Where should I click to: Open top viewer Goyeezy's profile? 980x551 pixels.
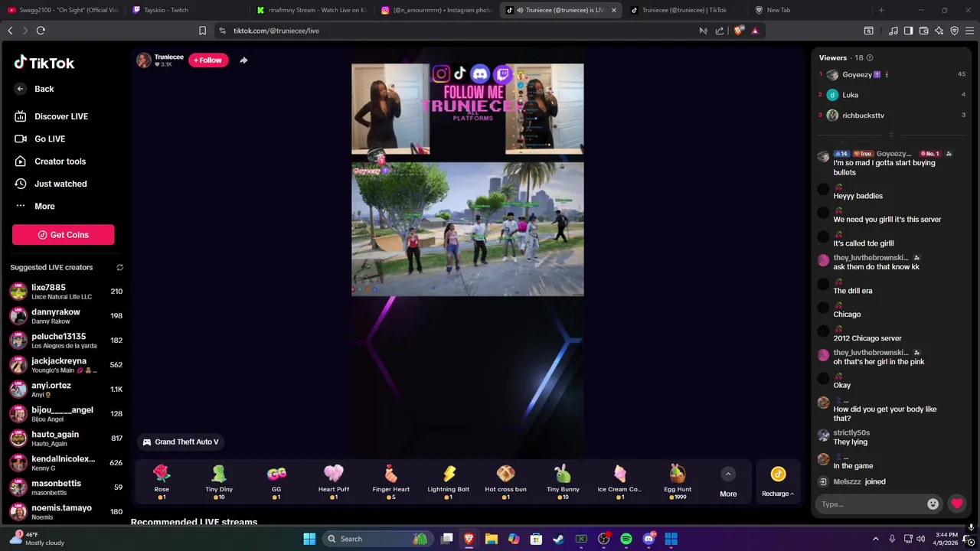click(x=856, y=75)
